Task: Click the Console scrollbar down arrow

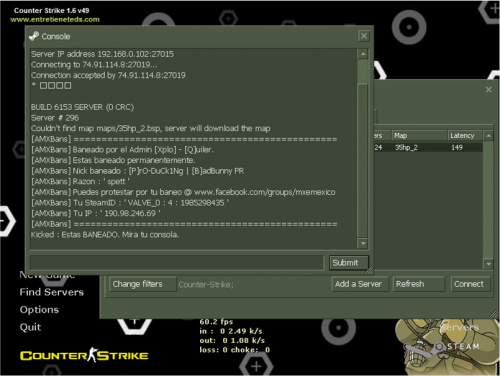Action: pos(363,243)
